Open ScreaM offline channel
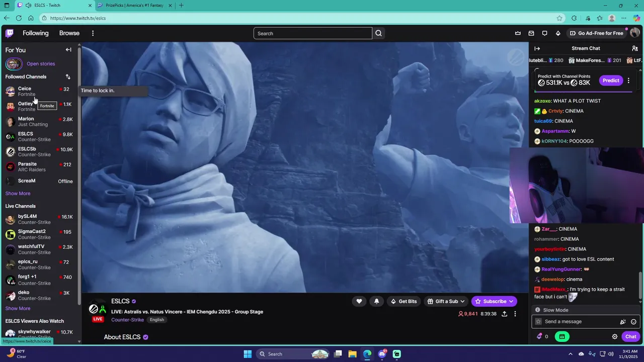 (x=39, y=181)
